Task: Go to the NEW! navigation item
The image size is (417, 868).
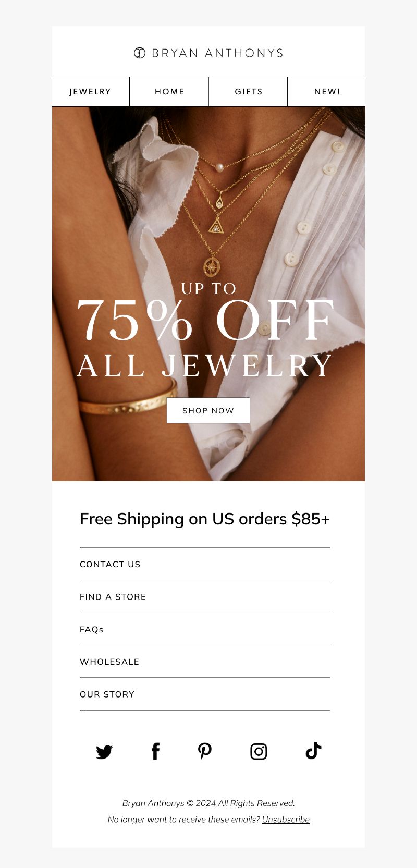Action: (327, 92)
